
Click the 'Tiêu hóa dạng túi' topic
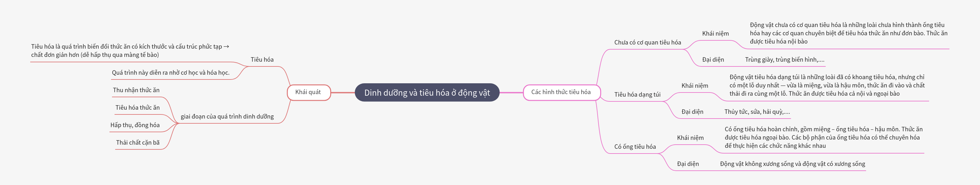click(637, 95)
